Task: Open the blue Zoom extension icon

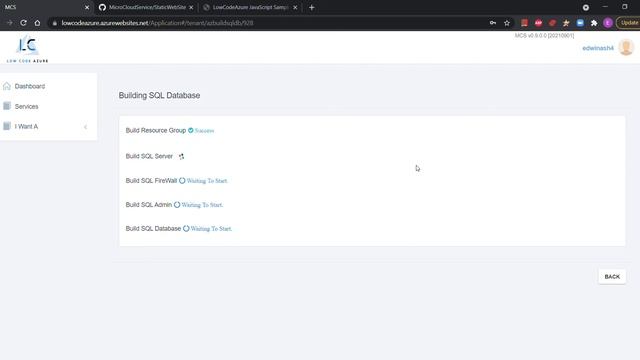Action: click(580, 23)
